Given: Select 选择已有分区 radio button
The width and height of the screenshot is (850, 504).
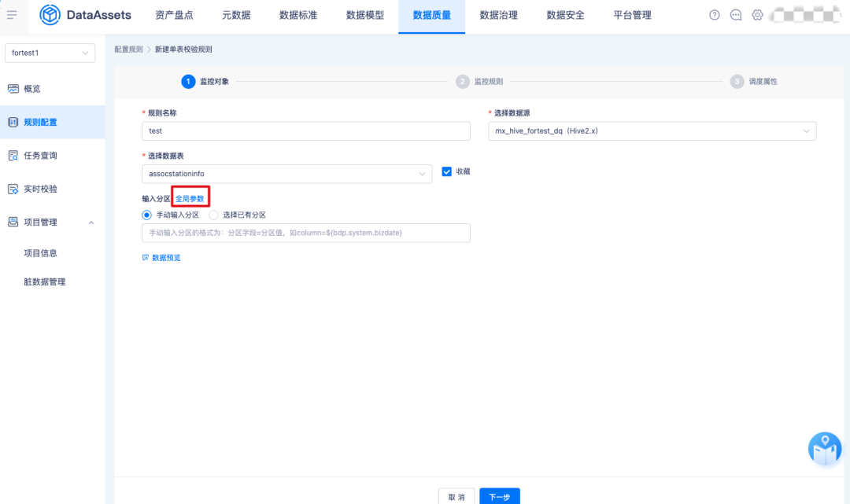Looking at the screenshot, I should click(213, 215).
